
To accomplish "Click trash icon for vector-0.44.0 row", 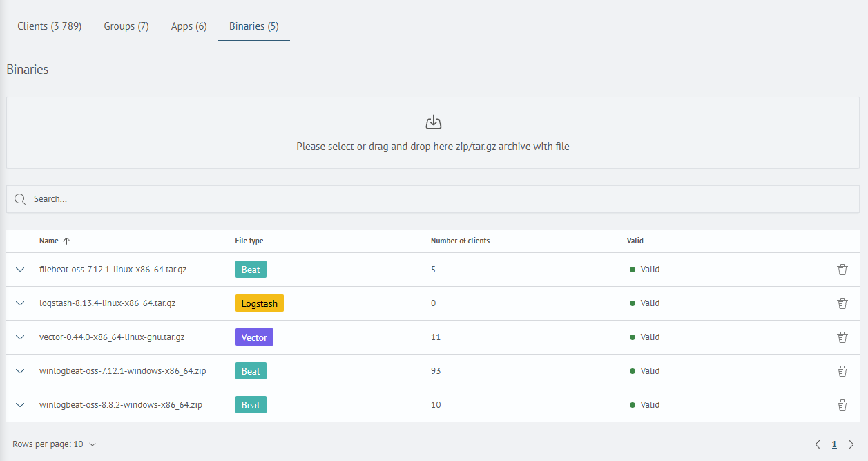I will [842, 337].
